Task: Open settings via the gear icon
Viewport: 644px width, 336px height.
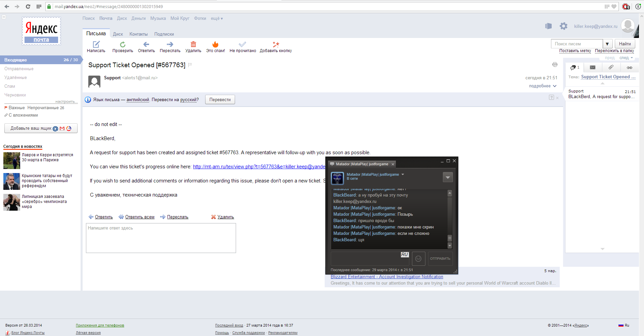Action: click(563, 26)
